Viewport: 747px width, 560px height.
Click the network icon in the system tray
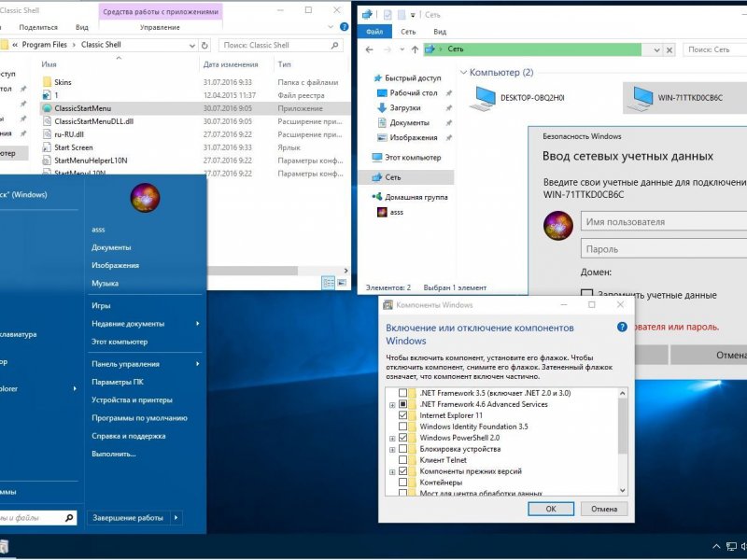click(x=731, y=546)
